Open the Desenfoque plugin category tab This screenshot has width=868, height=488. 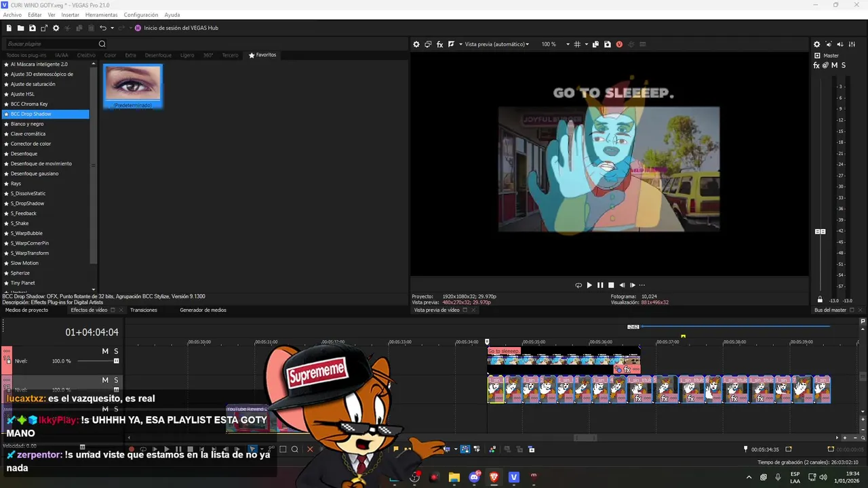[158, 55]
